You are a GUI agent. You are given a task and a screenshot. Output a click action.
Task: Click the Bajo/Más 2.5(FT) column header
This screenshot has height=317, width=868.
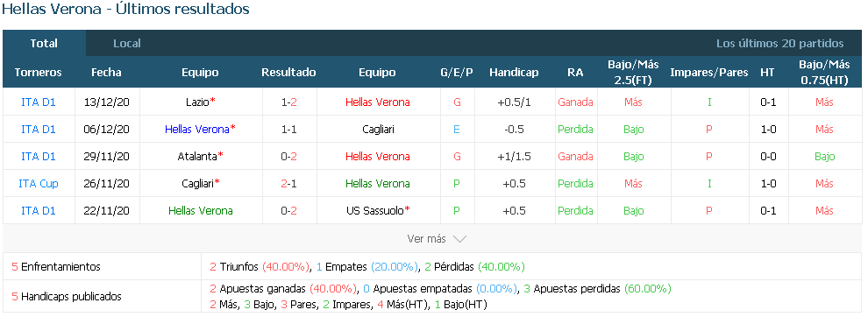633,73
